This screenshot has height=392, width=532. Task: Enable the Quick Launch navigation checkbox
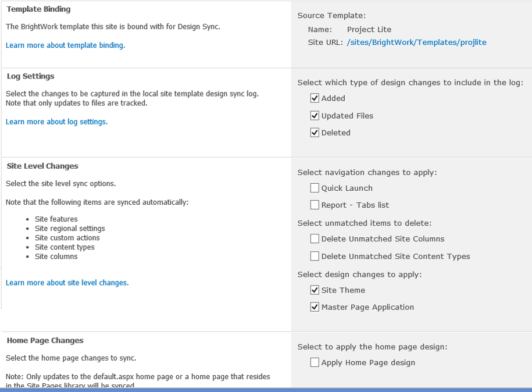click(x=315, y=188)
